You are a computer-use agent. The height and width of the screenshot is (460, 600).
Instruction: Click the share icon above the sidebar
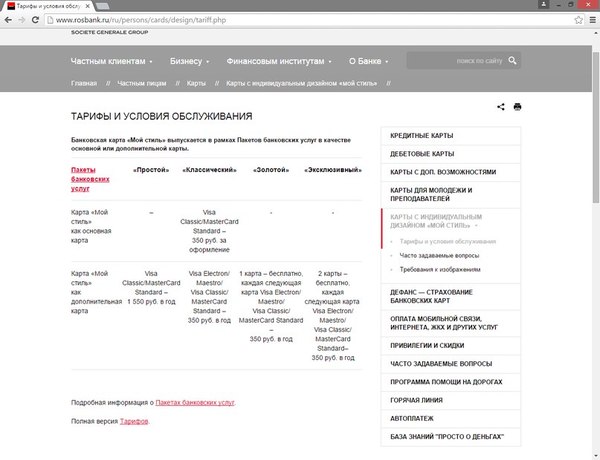501,107
